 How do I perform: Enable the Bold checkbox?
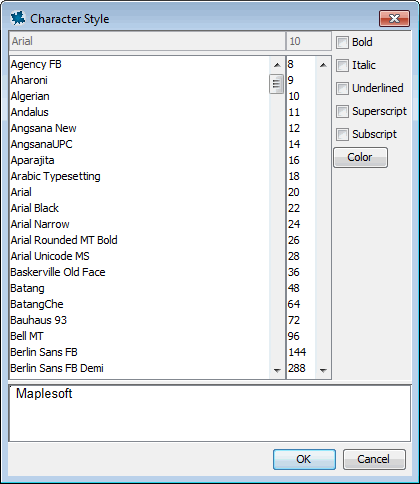(x=342, y=42)
